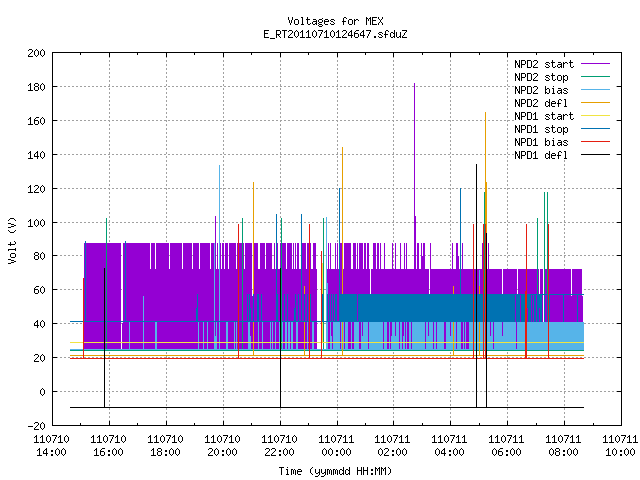Select the NPD1 defl legend label

coord(541,155)
